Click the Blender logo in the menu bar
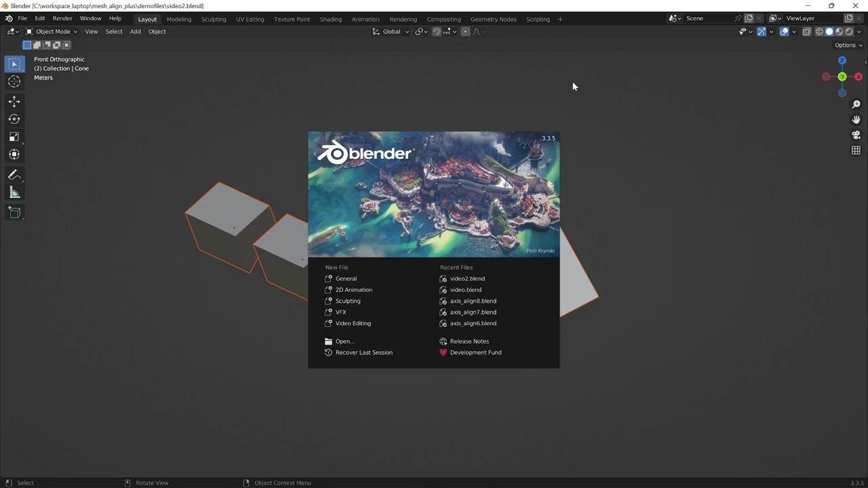868x488 pixels. pyautogui.click(x=9, y=19)
